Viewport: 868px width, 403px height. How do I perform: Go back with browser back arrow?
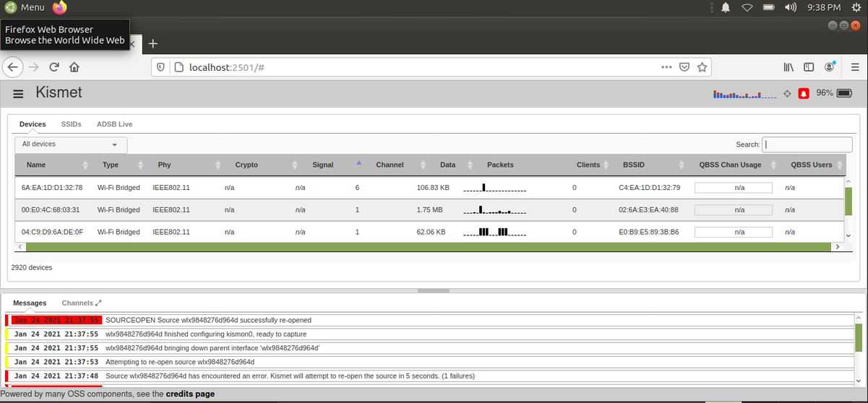click(12, 67)
